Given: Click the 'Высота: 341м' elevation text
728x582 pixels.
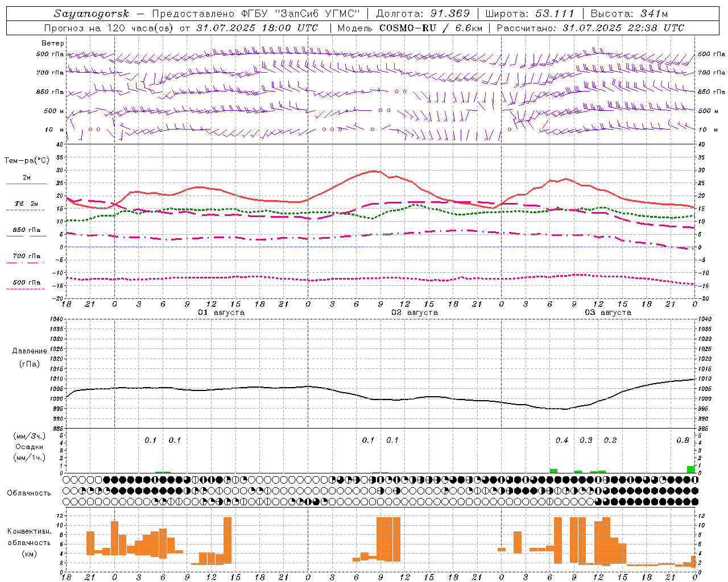Looking at the screenshot, I should click(x=629, y=14).
